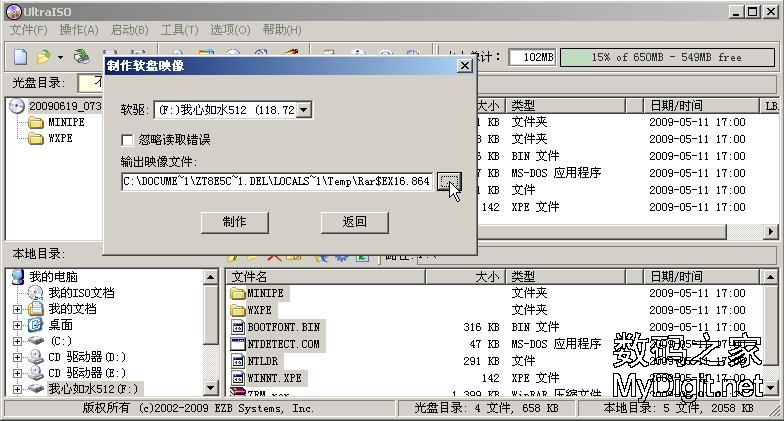Select CD 驱动器 (D:) in local tree
Viewport: 784px width, 421px height.
pyautogui.click(x=86, y=356)
